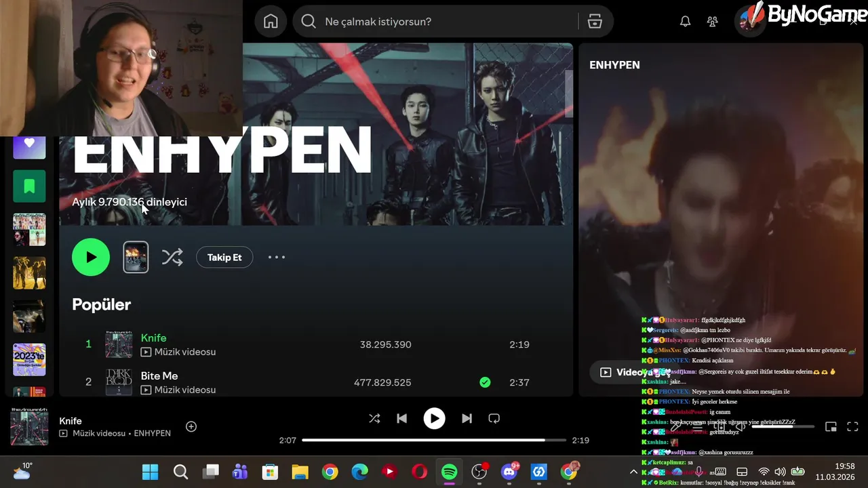Open the mini player

[831, 426]
